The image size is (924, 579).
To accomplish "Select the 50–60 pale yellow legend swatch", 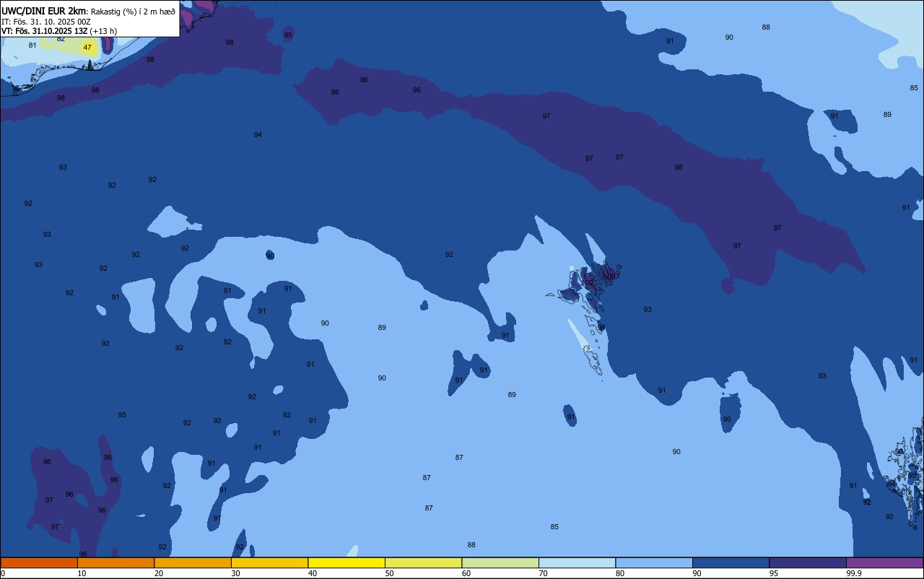I will (423, 562).
